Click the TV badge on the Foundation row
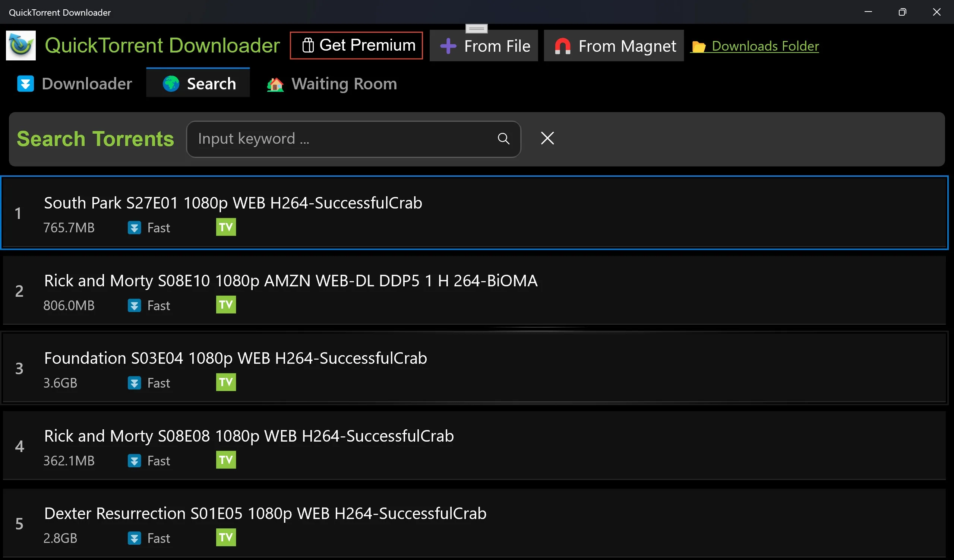The width and height of the screenshot is (954, 560). coord(226,382)
